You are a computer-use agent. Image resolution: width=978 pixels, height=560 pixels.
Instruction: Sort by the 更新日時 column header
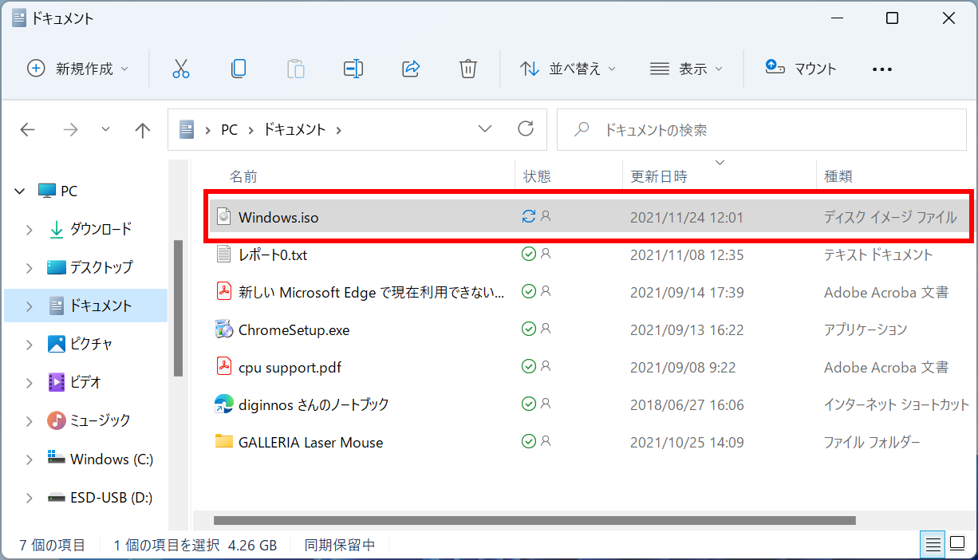coord(659,176)
